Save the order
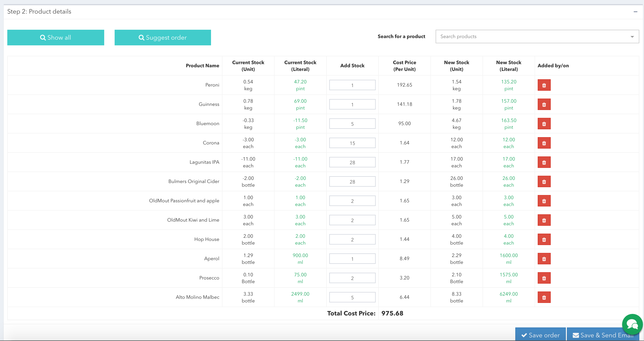Screen dimensions: 644x341 540,335
